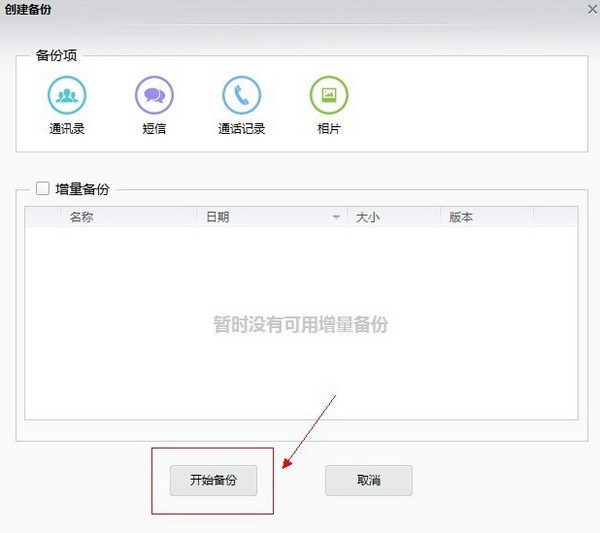
Task: Close the 创建备份 dialog
Action: [x=592, y=10]
